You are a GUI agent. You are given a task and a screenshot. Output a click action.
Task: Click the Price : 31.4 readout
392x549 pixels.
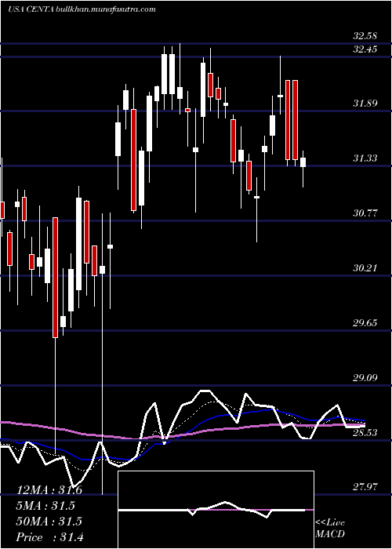(x=50, y=537)
